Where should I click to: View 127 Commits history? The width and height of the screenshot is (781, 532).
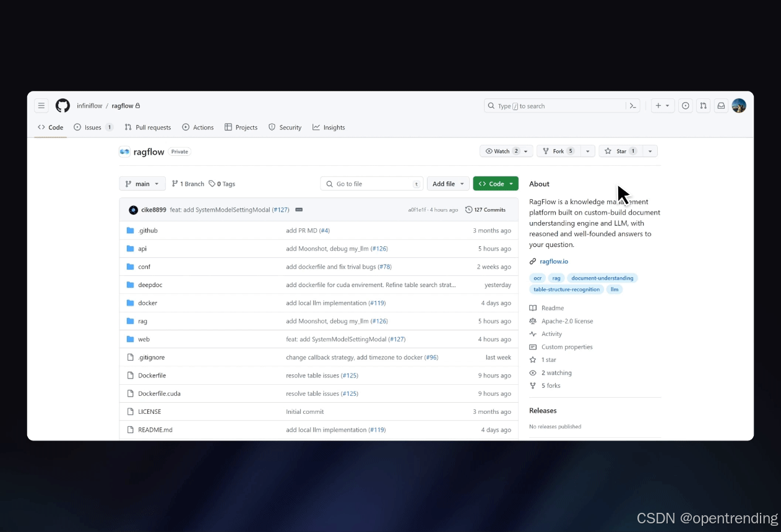click(486, 210)
